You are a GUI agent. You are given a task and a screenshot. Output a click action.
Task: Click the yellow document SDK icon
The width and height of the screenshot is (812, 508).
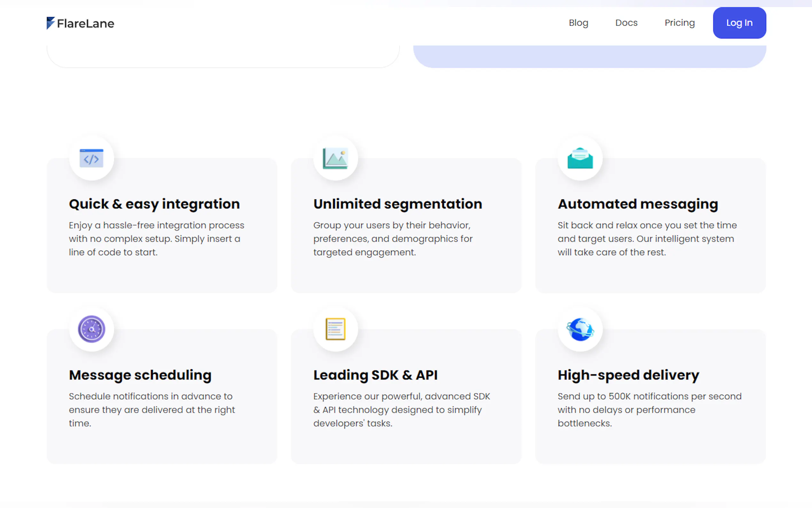tap(335, 329)
